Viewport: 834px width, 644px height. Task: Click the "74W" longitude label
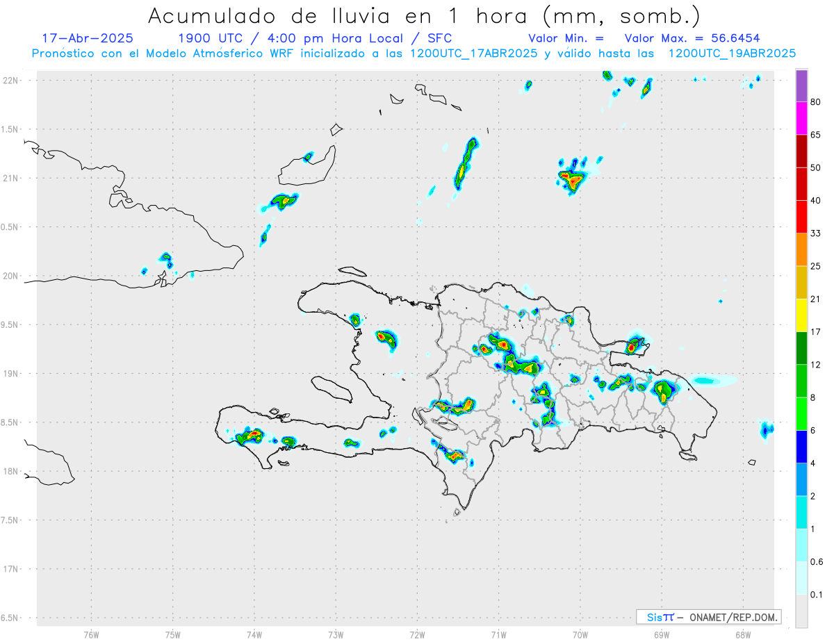pos(254,634)
